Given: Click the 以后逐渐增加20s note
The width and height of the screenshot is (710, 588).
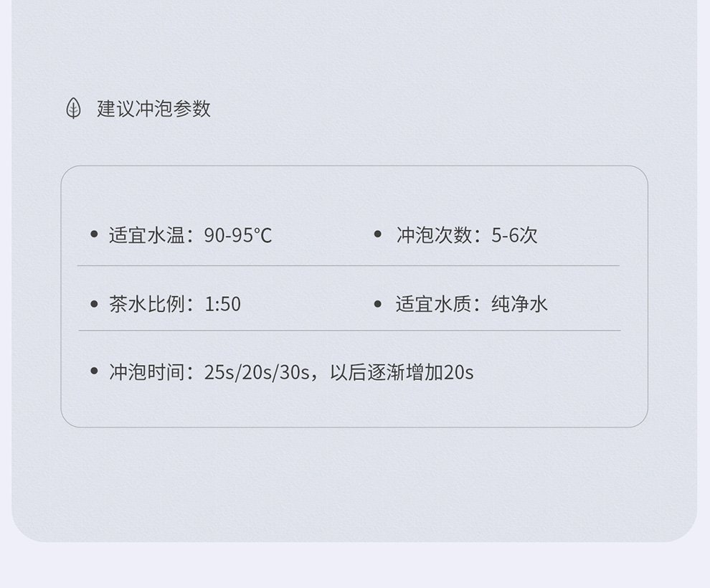Looking at the screenshot, I should click(402, 373).
